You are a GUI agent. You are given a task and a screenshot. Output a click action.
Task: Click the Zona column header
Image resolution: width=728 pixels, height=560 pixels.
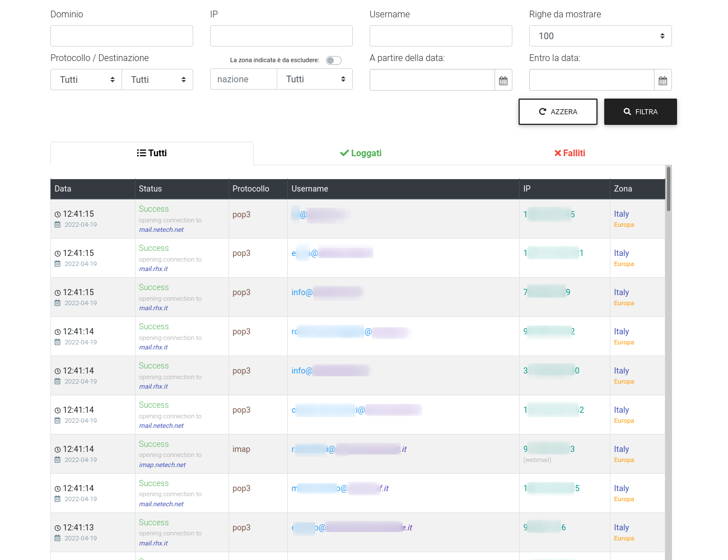point(638,189)
